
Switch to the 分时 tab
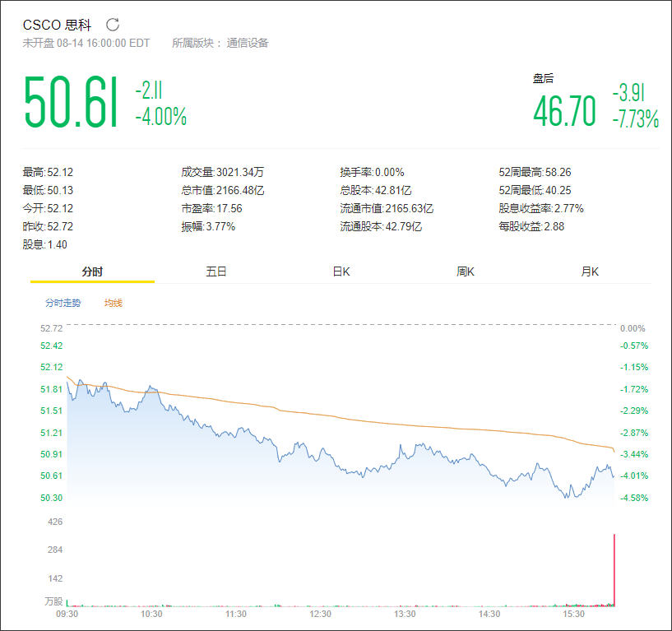click(93, 271)
